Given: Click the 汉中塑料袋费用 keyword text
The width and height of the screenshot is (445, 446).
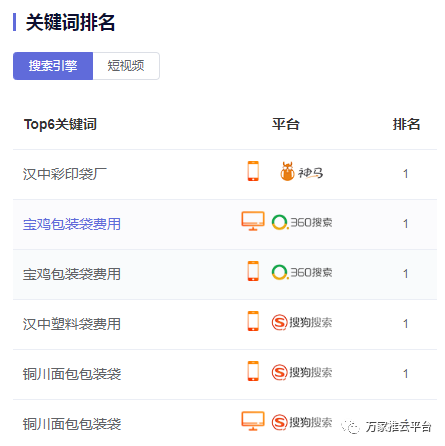Looking at the screenshot, I should (72, 324).
